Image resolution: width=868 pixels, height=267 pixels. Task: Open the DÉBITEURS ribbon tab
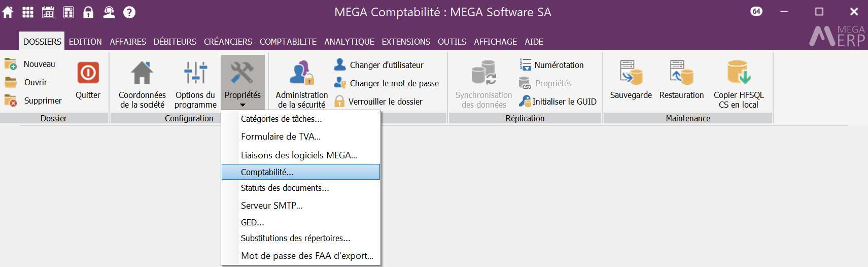coord(175,42)
